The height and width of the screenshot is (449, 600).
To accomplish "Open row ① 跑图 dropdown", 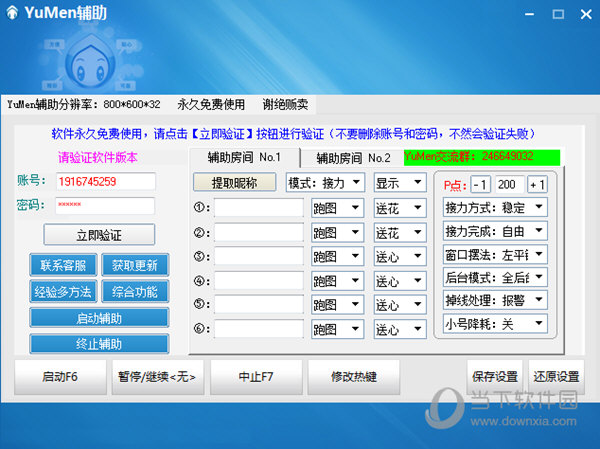I will 338,208.
